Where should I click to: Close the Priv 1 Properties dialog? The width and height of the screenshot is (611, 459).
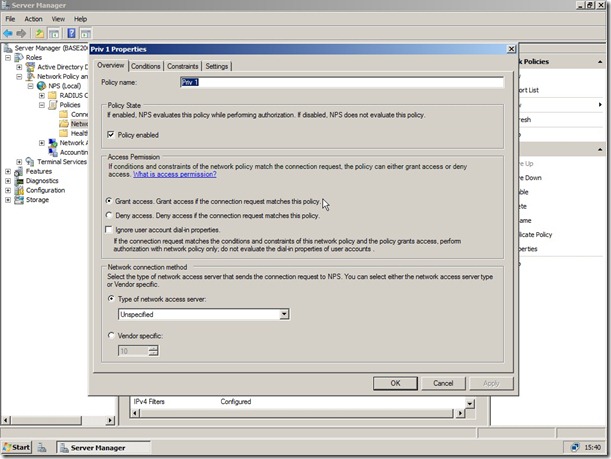click(511, 49)
